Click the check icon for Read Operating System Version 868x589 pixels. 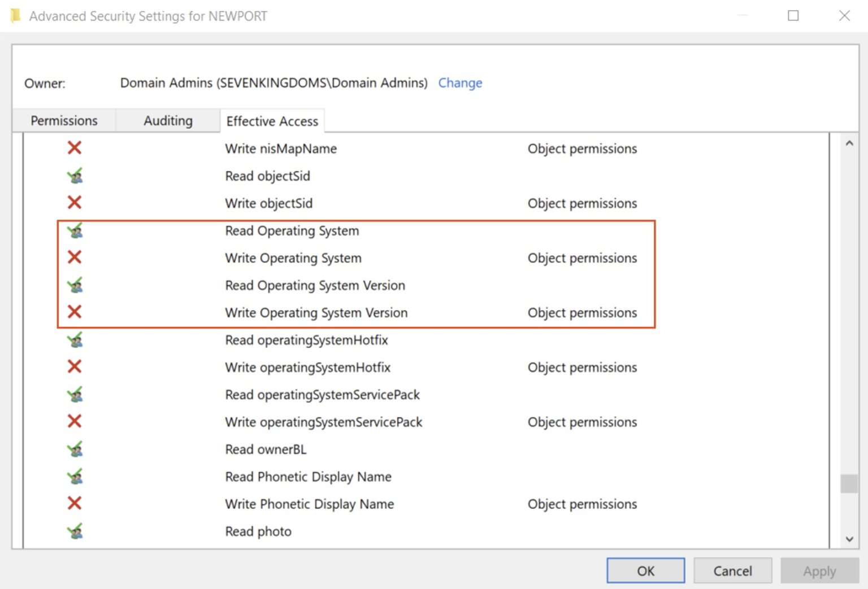(x=75, y=285)
